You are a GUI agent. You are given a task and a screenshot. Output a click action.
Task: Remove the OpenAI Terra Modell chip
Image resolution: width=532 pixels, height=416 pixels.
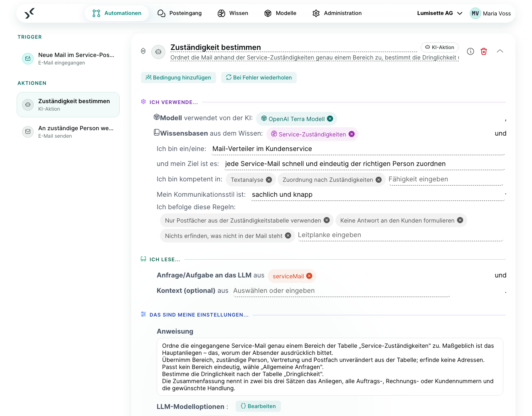330,119
